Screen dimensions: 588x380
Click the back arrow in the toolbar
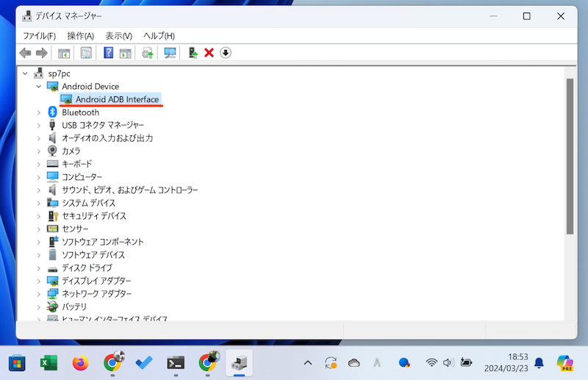pos(26,53)
